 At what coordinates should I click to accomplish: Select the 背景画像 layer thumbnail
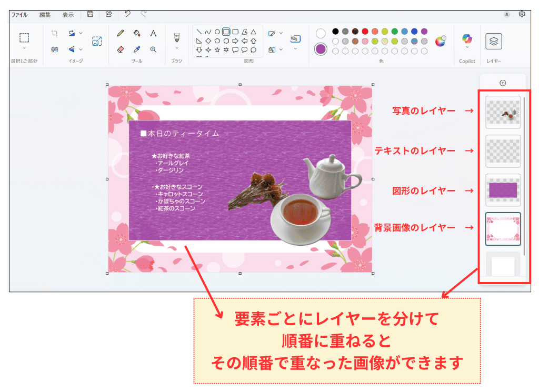503,228
